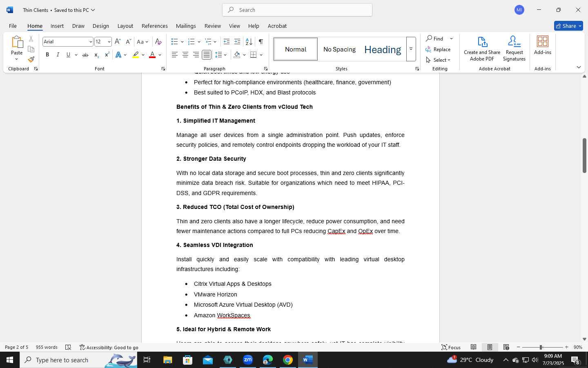588x368 pixels.
Task: Toggle justify alignment
Action: click(207, 55)
